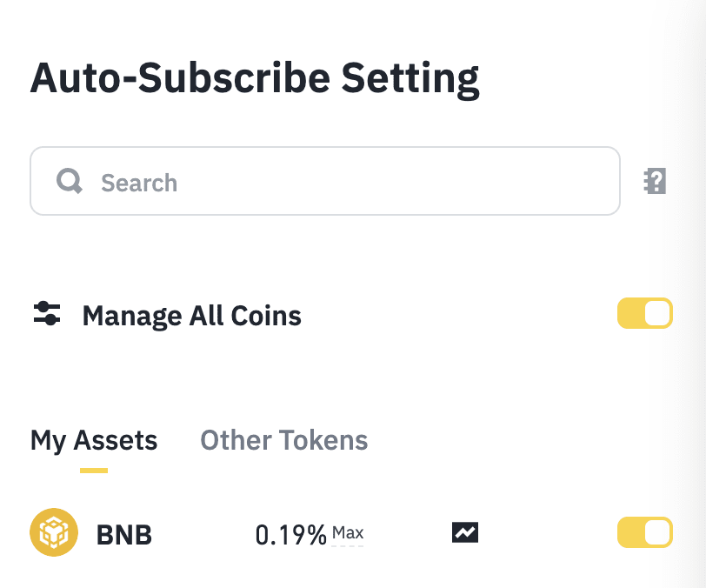Switch to the My Assets tab

coord(94,440)
